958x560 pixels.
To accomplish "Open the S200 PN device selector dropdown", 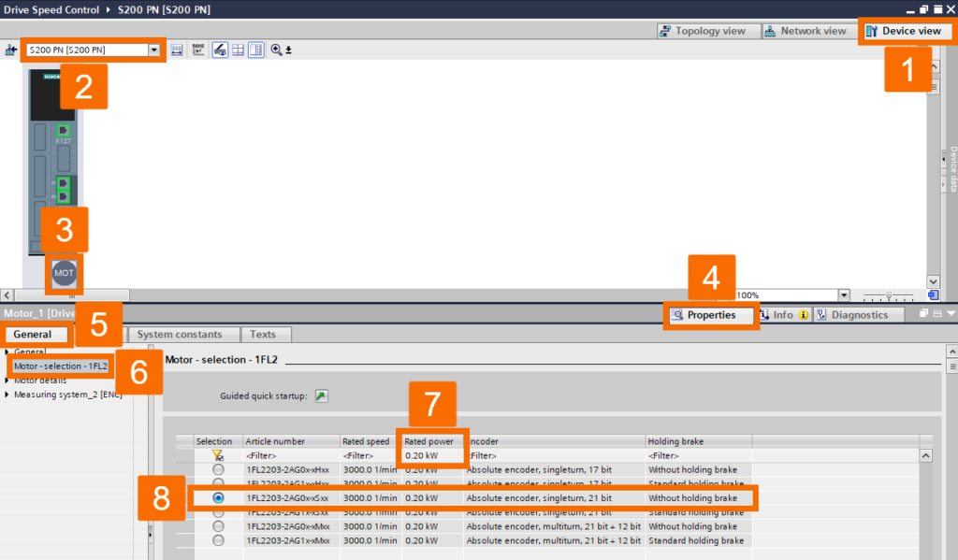I will tap(154, 50).
